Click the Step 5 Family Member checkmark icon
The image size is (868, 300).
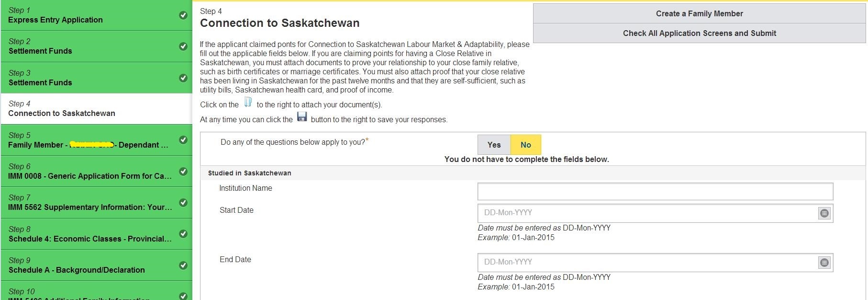coord(183,140)
